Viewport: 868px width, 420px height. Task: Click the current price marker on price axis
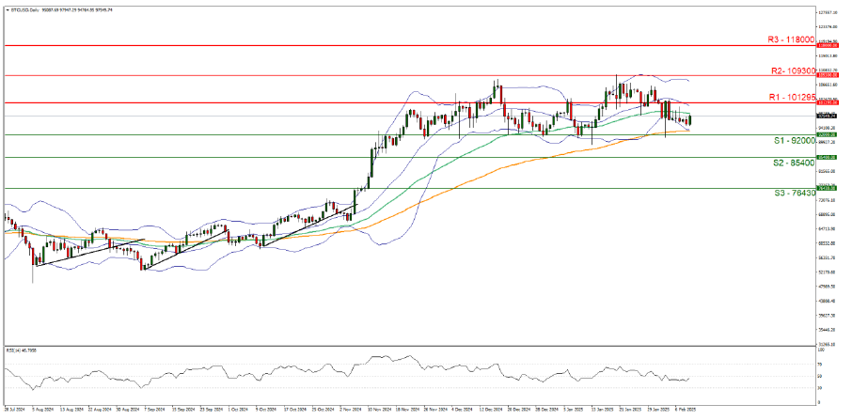[x=827, y=116]
